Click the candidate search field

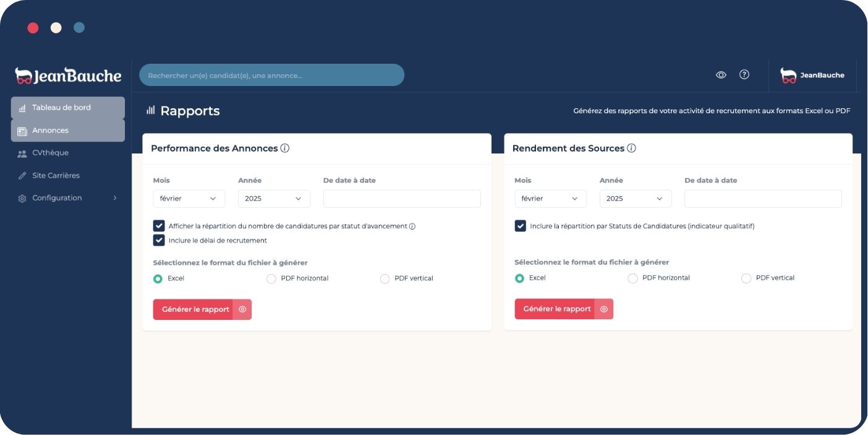pyautogui.click(x=271, y=75)
